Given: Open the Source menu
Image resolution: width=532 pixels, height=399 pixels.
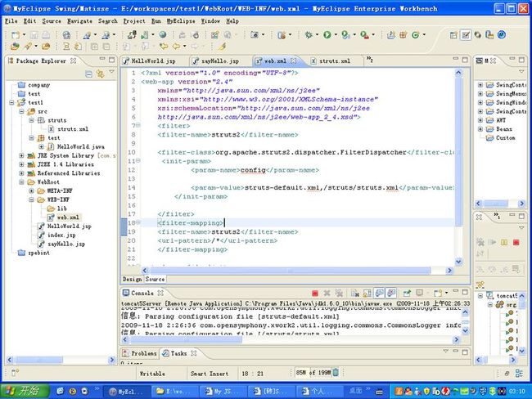Looking at the screenshot, I should 52,21.
